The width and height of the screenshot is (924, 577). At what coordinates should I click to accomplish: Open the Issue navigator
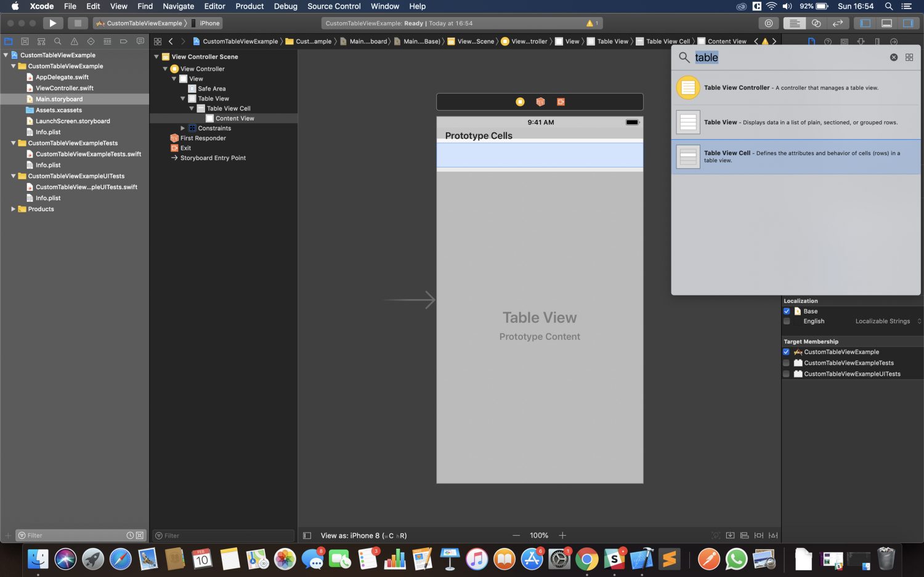75,42
